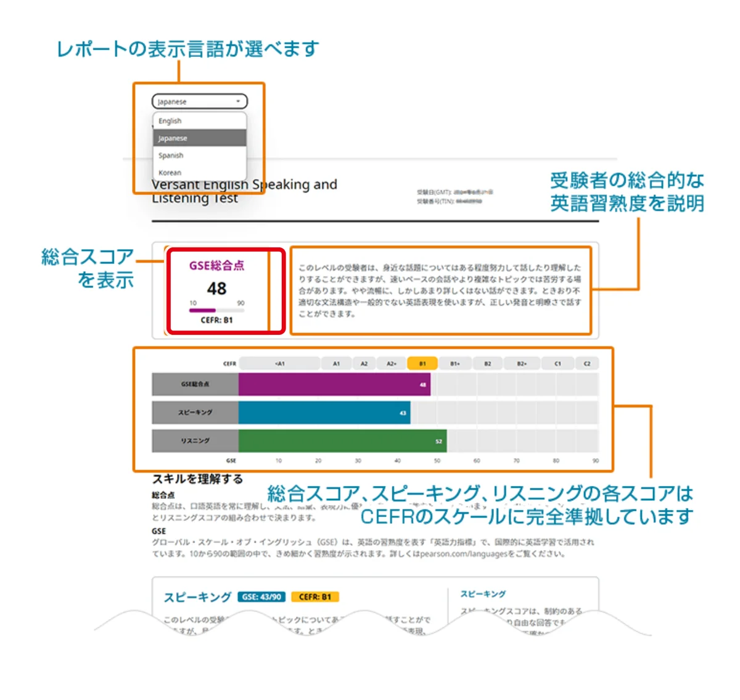Screen dimensions: 740x700
Task: Select the A2+ CEFR level chip
Action: coord(392,364)
